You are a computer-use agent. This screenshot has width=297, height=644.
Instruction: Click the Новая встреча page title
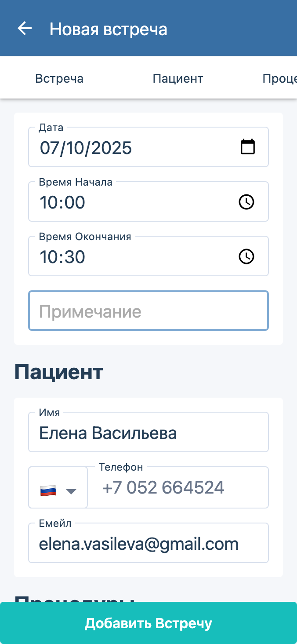pyautogui.click(x=108, y=29)
